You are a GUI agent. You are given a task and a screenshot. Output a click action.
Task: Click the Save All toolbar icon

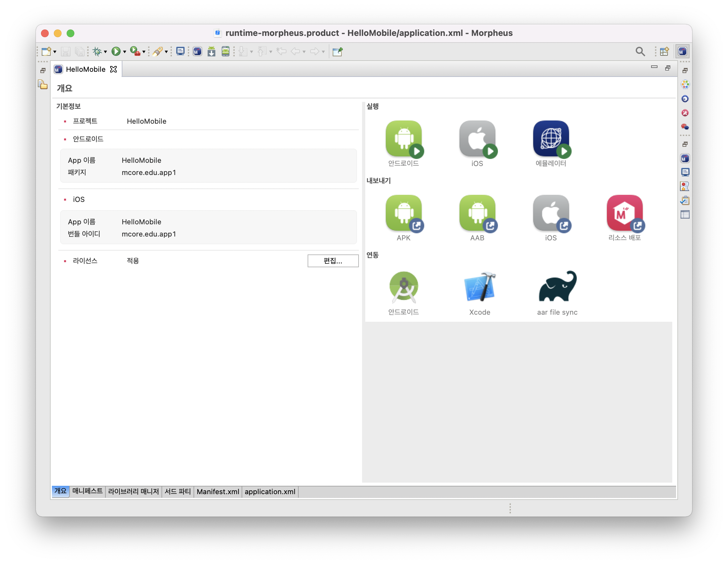click(x=80, y=51)
